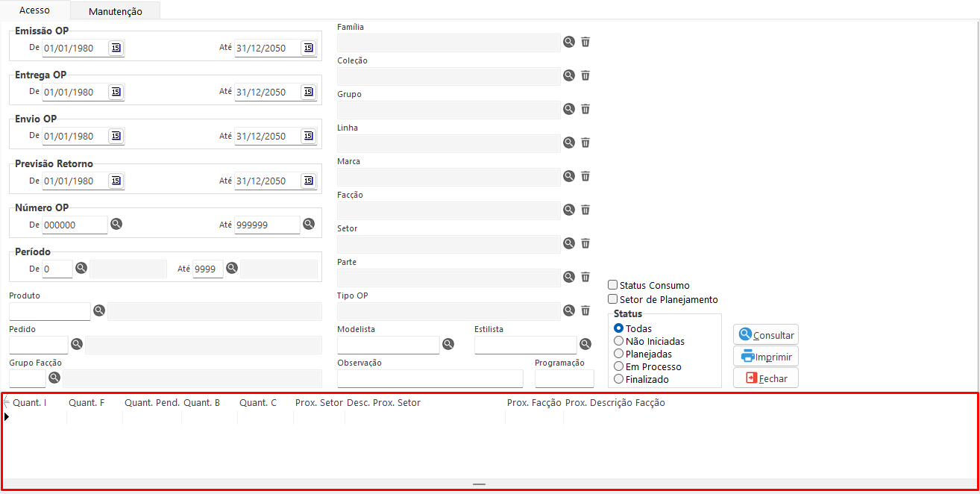The image size is (980, 494).
Task: Check the Setor de Planejamento option
Action: 613,299
